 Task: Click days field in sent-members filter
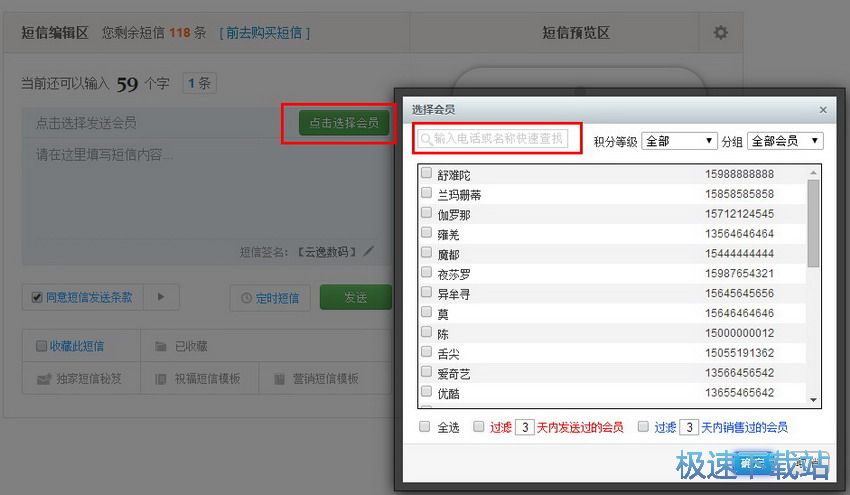point(525,427)
